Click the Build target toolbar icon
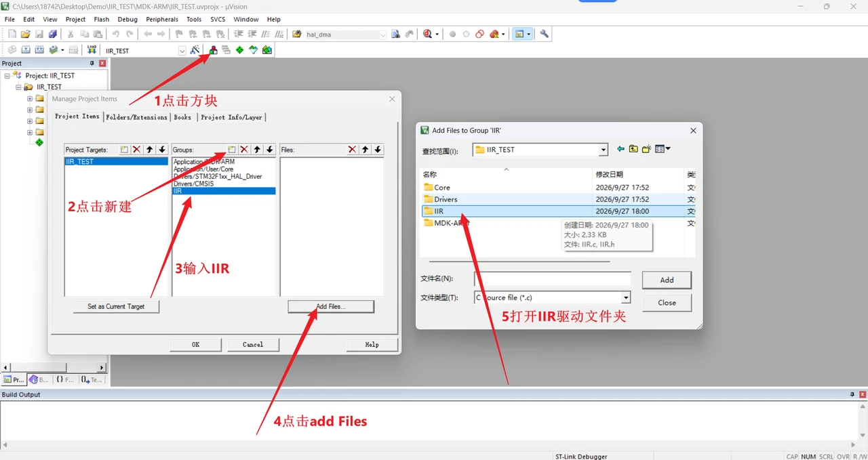The width and height of the screenshot is (868, 460). point(26,50)
